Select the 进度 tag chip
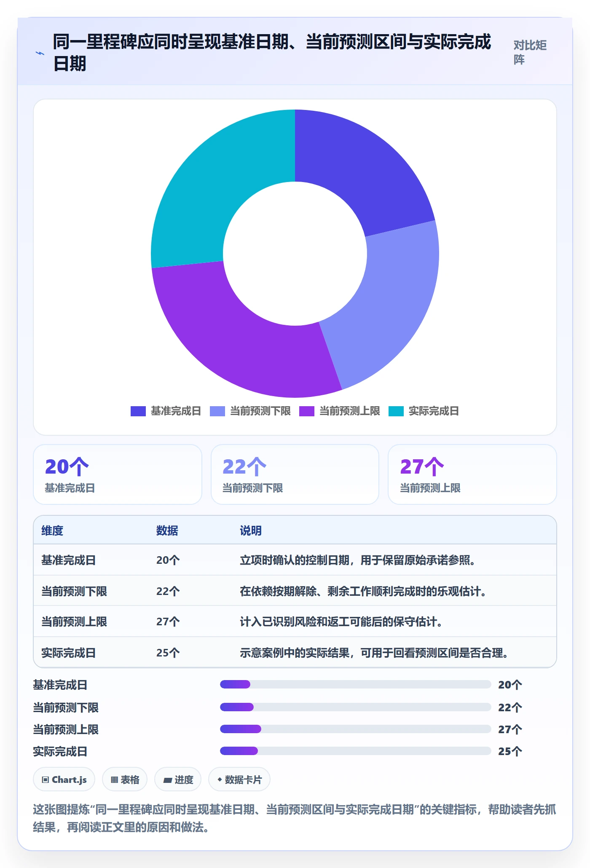Image resolution: width=590 pixels, height=868 pixels. pos(178,780)
